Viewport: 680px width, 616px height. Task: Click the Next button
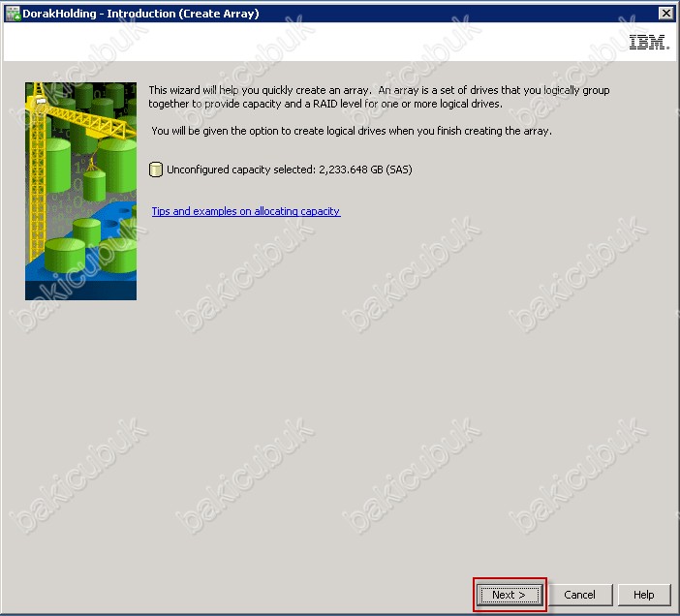(x=510, y=595)
